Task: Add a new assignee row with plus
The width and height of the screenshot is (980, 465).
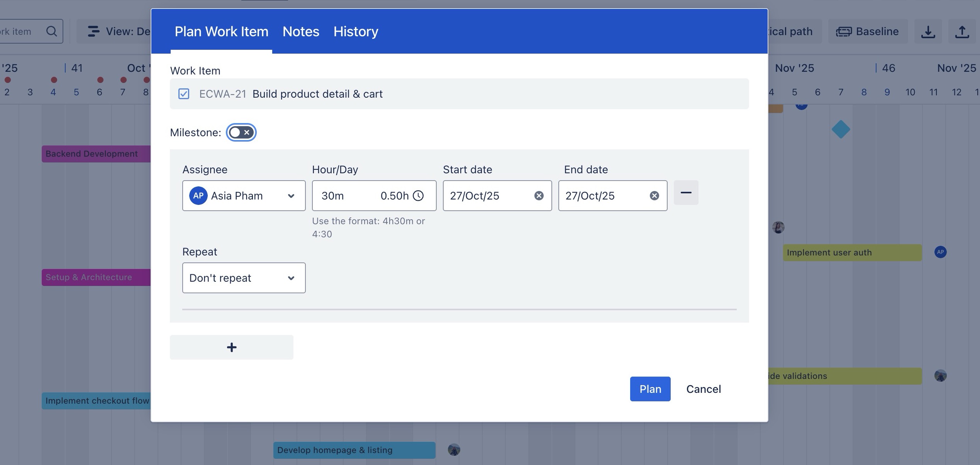Action: pos(231,347)
